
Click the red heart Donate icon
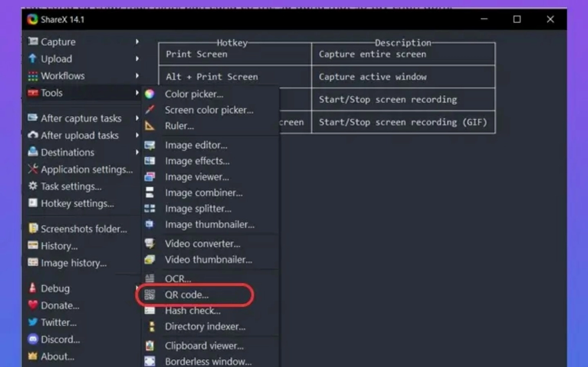click(33, 305)
